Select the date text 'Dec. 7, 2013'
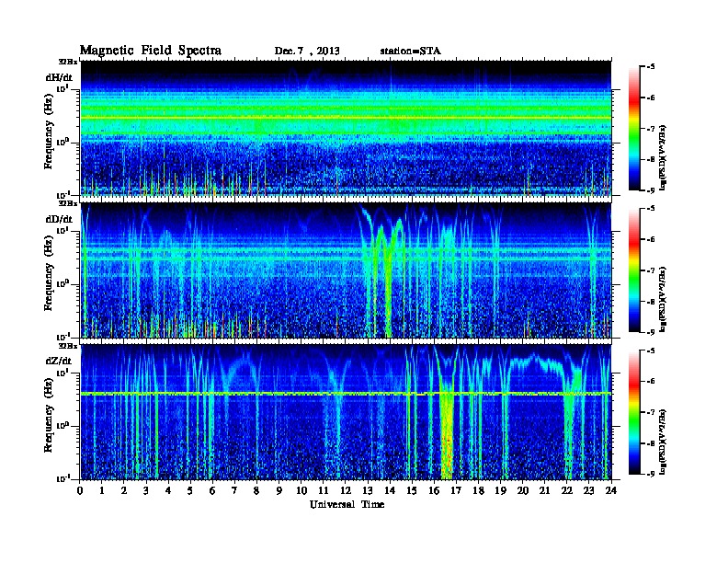This screenshot has height=563, width=728. tap(307, 52)
